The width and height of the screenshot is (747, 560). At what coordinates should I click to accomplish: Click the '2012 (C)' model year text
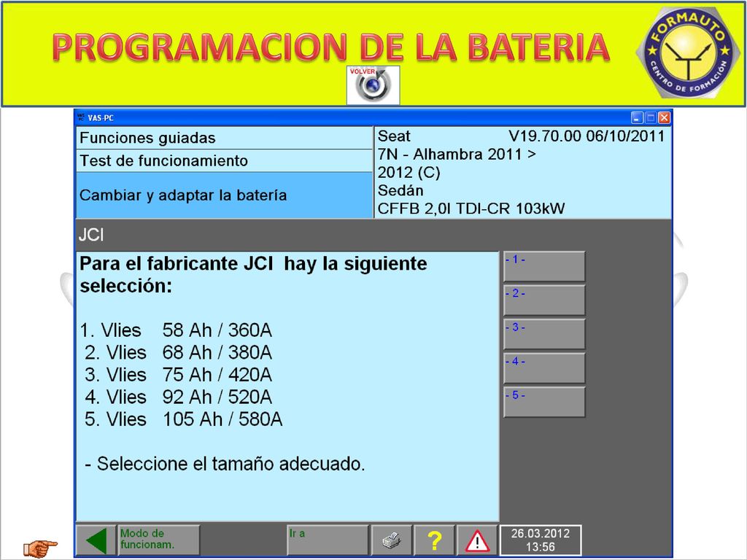pos(409,172)
